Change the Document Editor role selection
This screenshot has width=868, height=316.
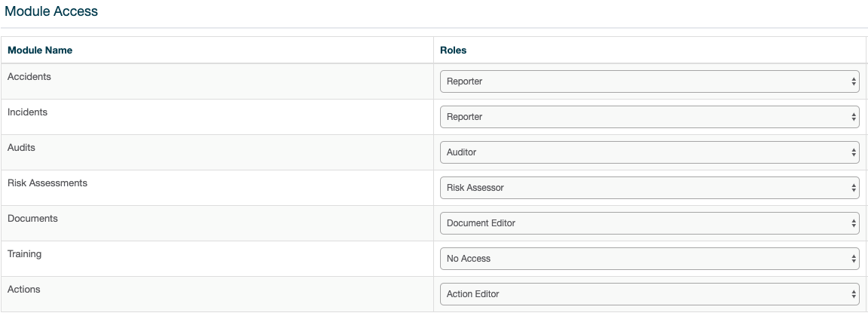[649, 223]
